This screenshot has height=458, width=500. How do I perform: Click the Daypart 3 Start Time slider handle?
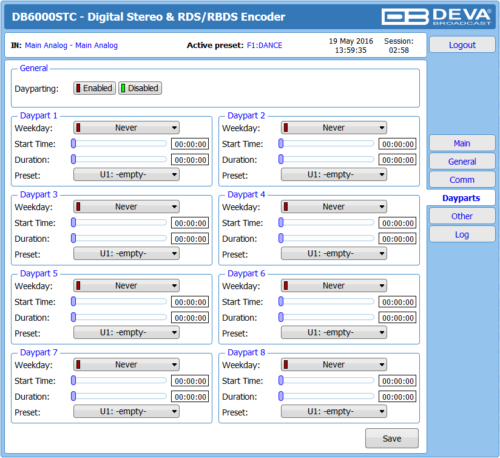click(x=74, y=222)
